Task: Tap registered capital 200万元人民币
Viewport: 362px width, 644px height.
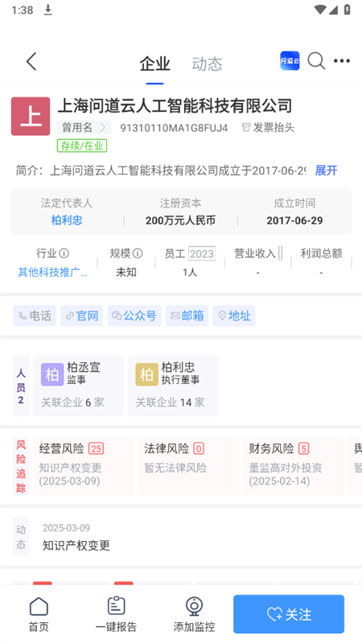Action: pyautogui.click(x=180, y=221)
